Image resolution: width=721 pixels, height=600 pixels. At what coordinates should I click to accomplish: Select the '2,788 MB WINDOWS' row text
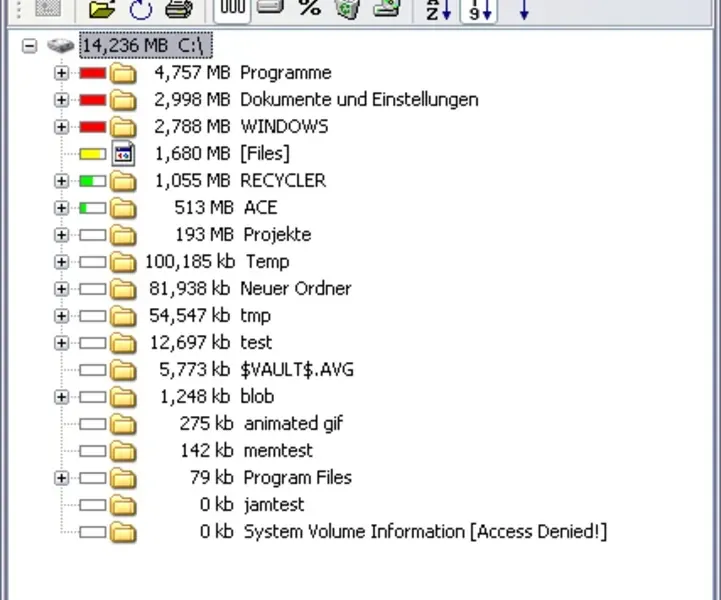pyautogui.click(x=241, y=126)
